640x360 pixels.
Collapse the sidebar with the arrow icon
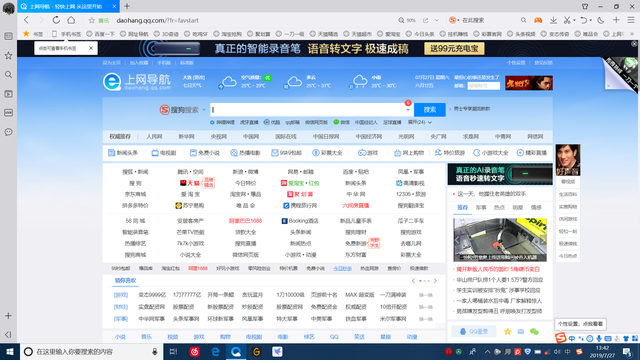click(x=8, y=335)
